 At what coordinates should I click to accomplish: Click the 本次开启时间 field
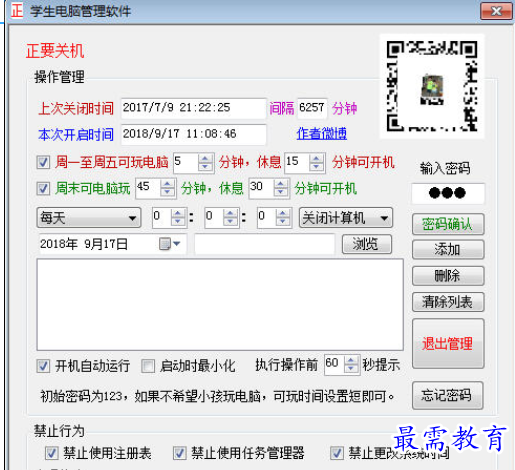[194, 134]
